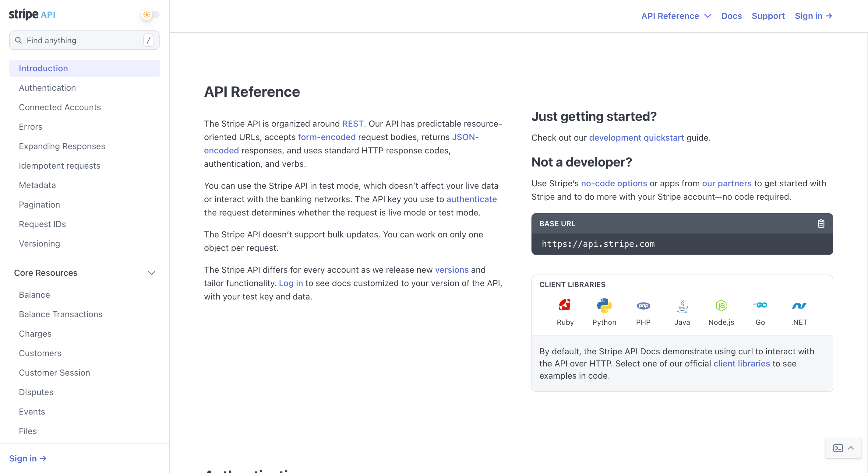868x473 pixels.
Task: Copy the base URL with clipboard icon
Action: coord(820,223)
